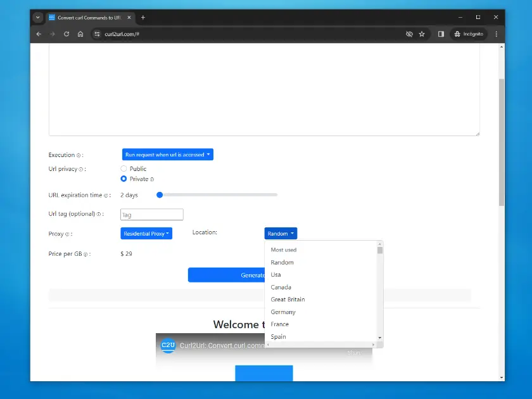Image resolution: width=532 pixels, height=399 pixels.
Task: Click the URL expiration time slider handle
Action: tap(160, 195)
